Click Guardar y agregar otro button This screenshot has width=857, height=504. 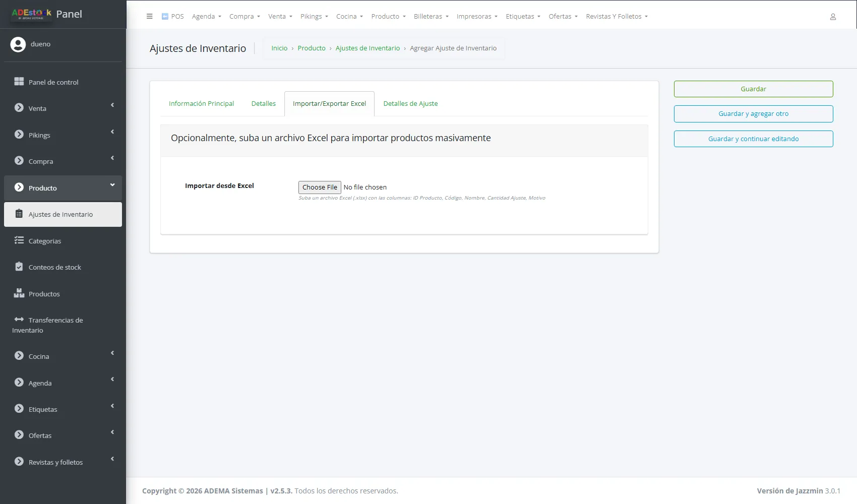coord(753,114)
